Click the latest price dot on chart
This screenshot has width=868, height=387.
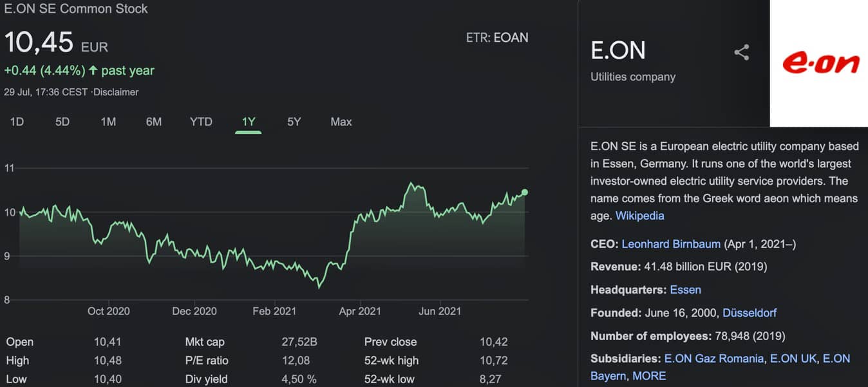click(525, 192)
